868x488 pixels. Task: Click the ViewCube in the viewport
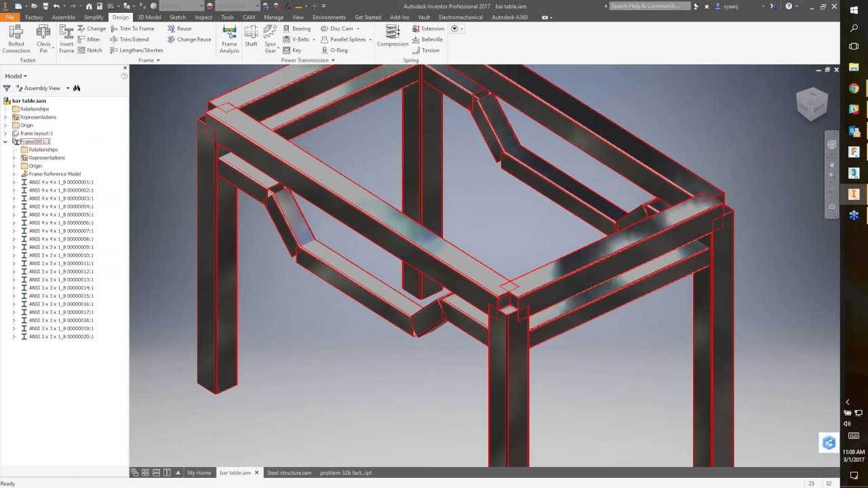(812, 104)
